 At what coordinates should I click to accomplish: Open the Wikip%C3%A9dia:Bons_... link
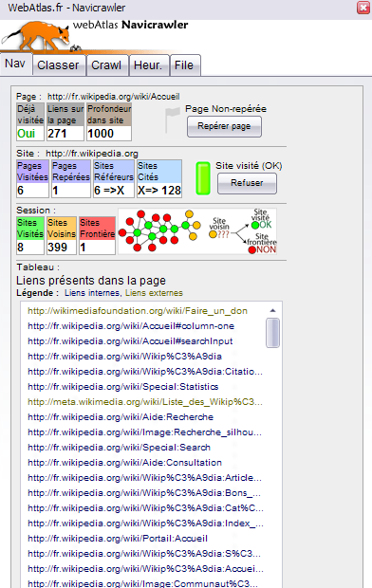pyautogui.click(x=144, y=493)
